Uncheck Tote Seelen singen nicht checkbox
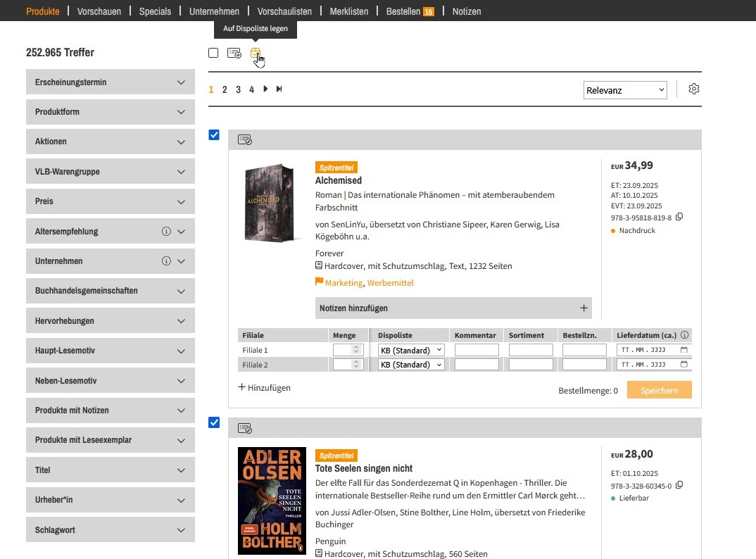The height and width of the screenshot is (559, 756). coord(214,422)
